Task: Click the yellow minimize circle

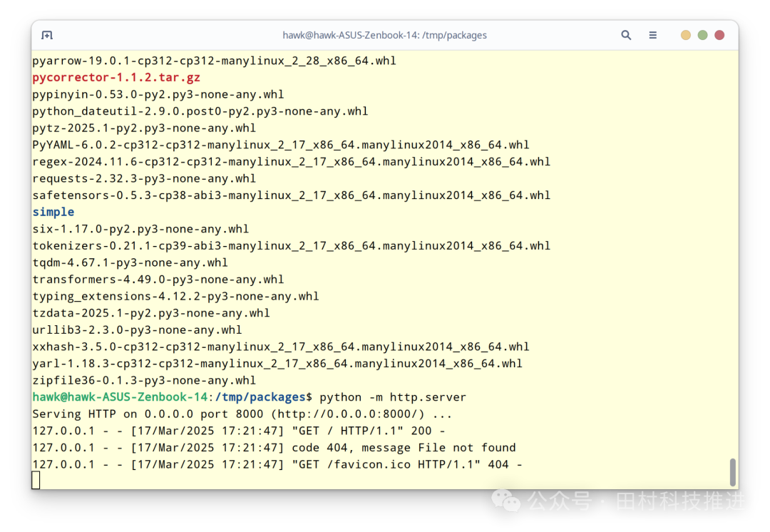Action: 685,34
